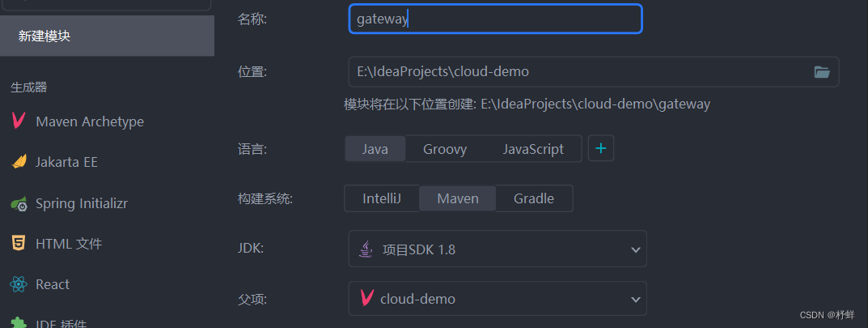Add another language with plus button
The image size is (868, 328).
tap(600, 148)
